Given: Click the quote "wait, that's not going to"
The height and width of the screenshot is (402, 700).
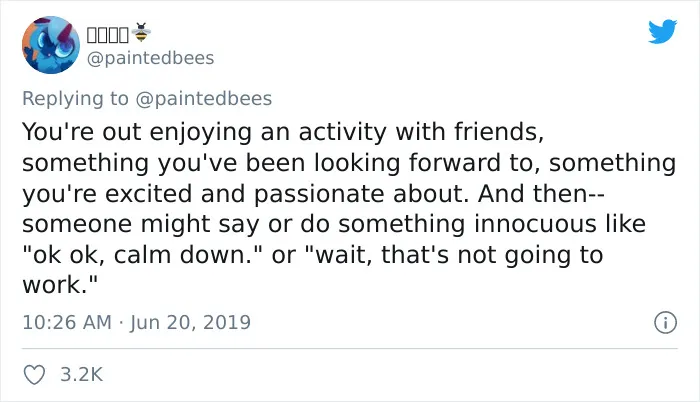Looking at the screenshot, I should [x=454, y=255].
